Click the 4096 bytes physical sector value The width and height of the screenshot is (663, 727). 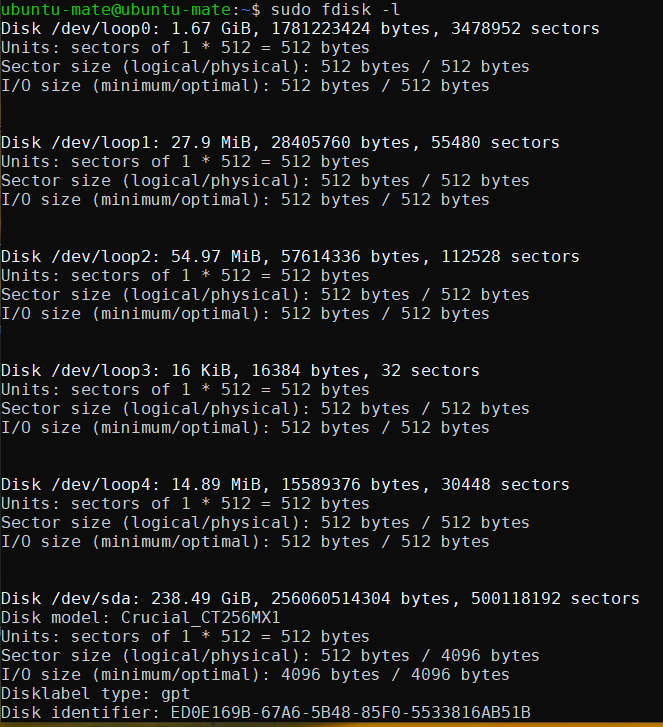pos(490,656)
